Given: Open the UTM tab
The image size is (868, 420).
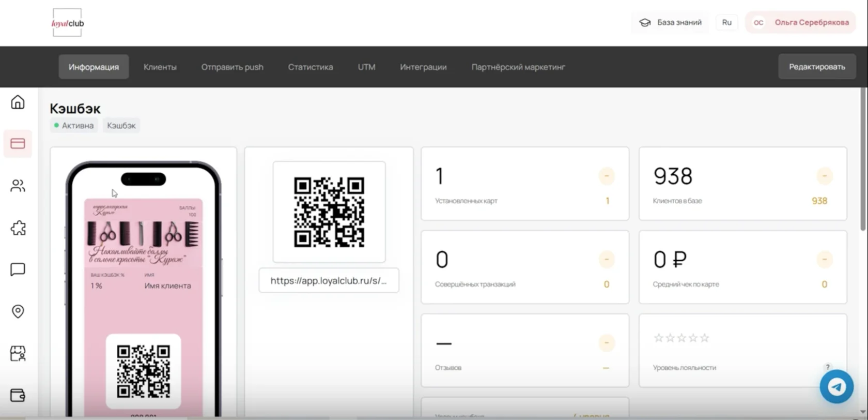Looking at the screenshot, I should (x=367, y=67).
